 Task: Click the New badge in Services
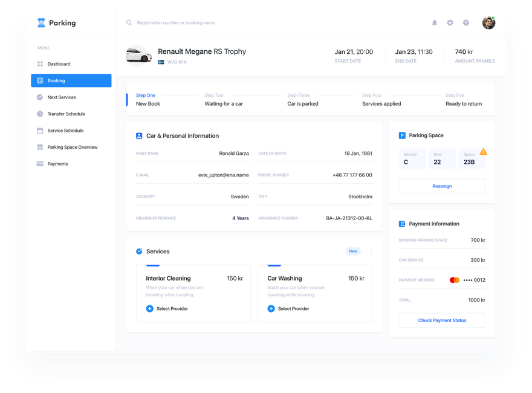point(353,251)
